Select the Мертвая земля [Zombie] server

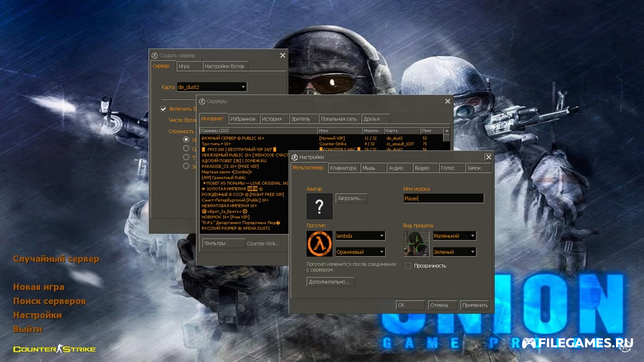coord(245,172)
